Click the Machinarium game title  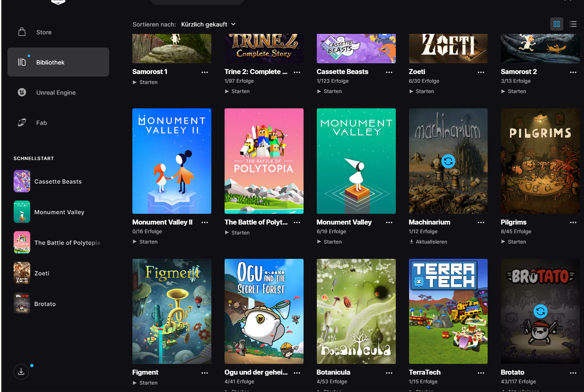[429, 222]
